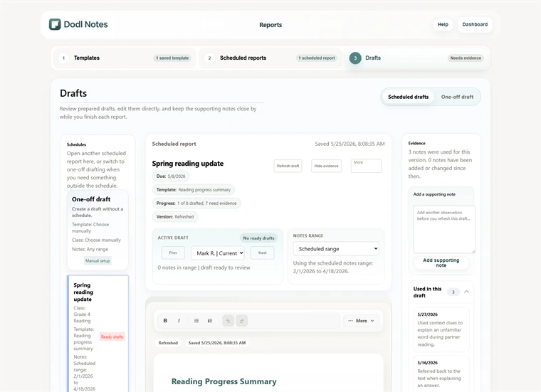Open the One-off draft card
Image resolution: width=541 pixels, height=392 pixels.
click(98, 230)
